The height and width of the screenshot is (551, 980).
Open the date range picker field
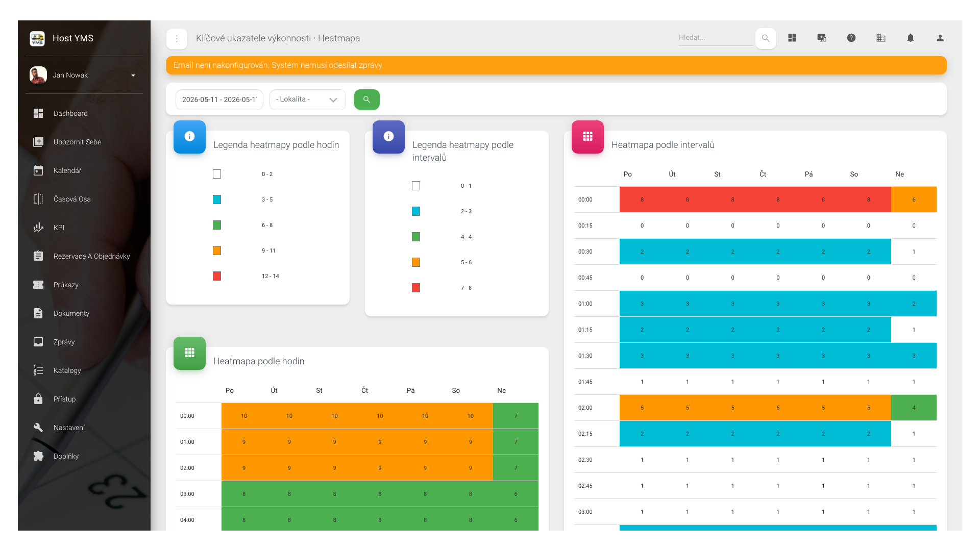click(x=219, y=99)
